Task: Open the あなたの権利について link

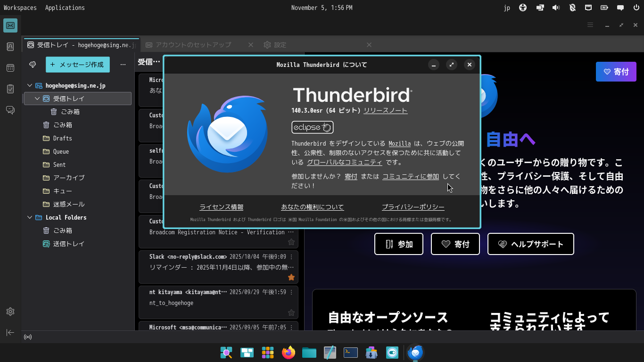Action: (x=313, y=207)
